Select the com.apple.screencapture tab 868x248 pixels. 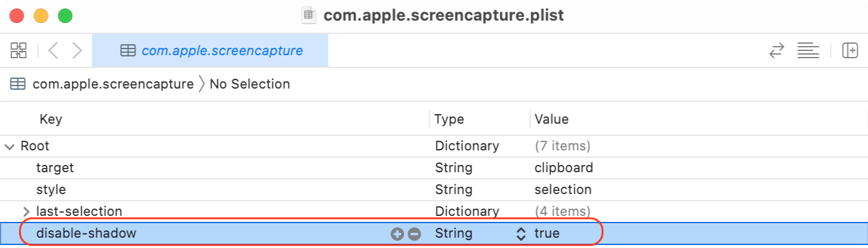tap(210, 51)
